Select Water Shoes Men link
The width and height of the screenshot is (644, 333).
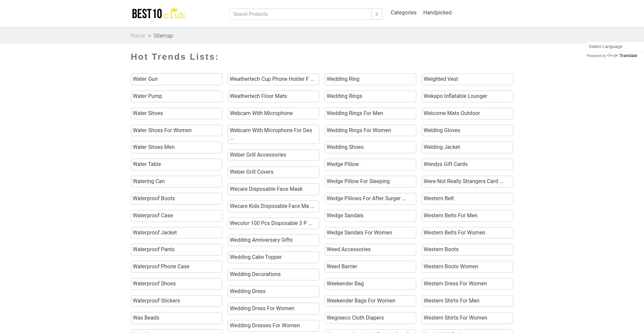tap(176, 147)
